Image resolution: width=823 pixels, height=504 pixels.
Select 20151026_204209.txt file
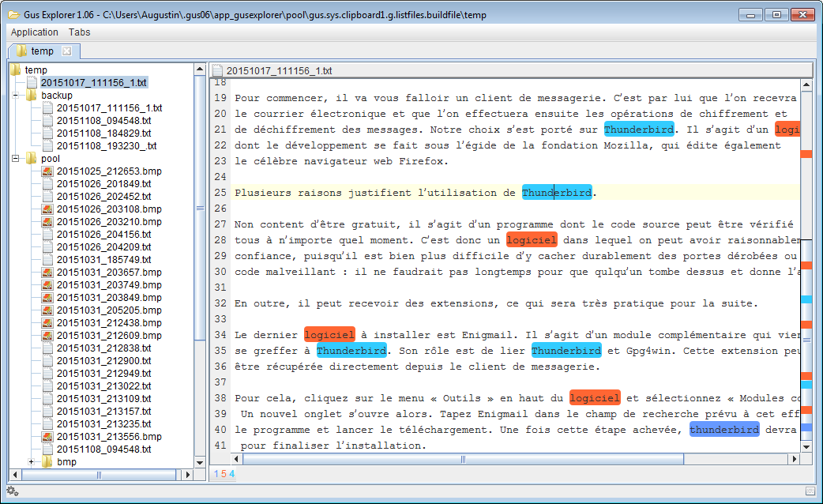click(104, 246)
